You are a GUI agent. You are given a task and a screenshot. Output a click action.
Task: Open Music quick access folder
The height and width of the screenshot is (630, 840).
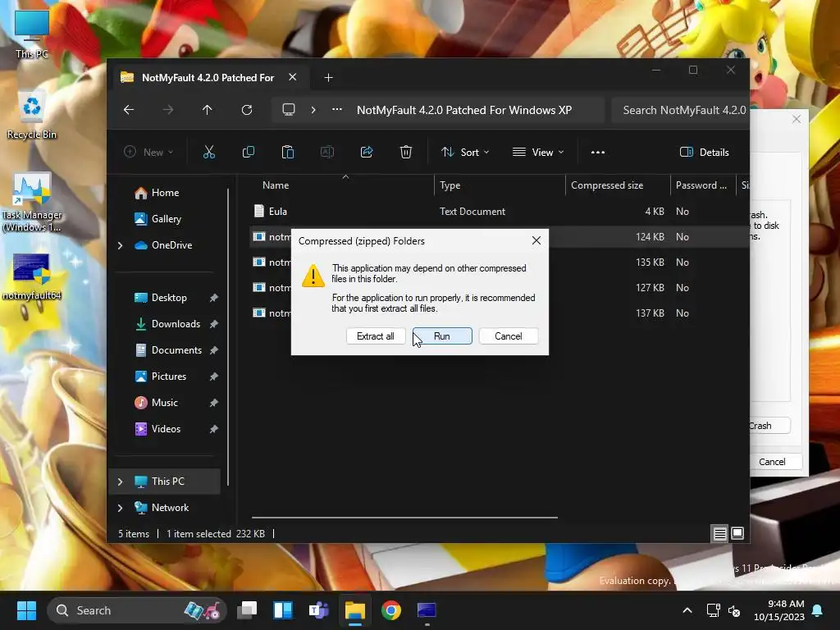point(164,402)
